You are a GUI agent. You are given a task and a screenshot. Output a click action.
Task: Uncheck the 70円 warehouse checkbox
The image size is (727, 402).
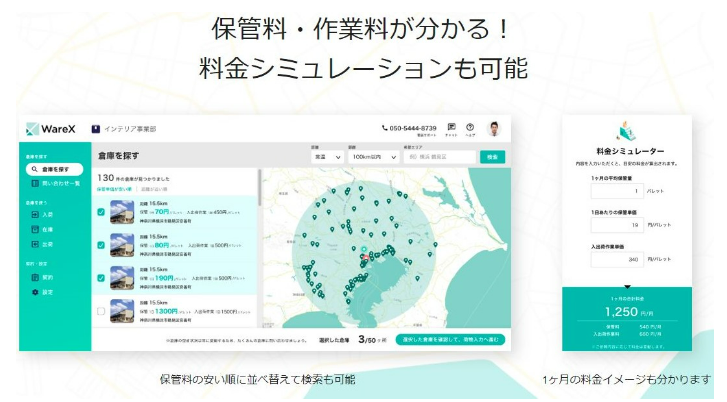(101, 212)
